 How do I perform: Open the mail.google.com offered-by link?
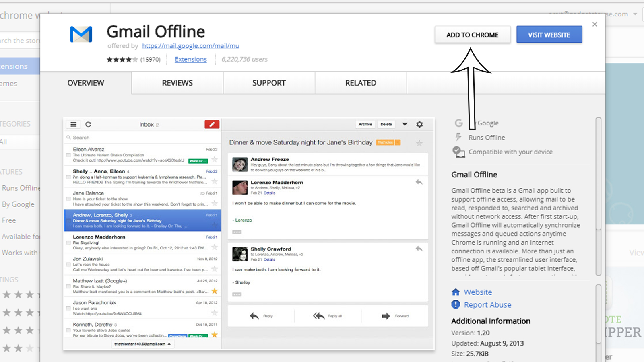pos(190,46)
